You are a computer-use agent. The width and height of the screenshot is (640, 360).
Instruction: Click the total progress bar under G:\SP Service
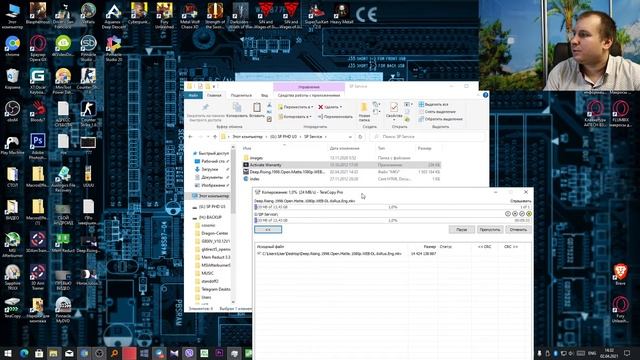393,220
